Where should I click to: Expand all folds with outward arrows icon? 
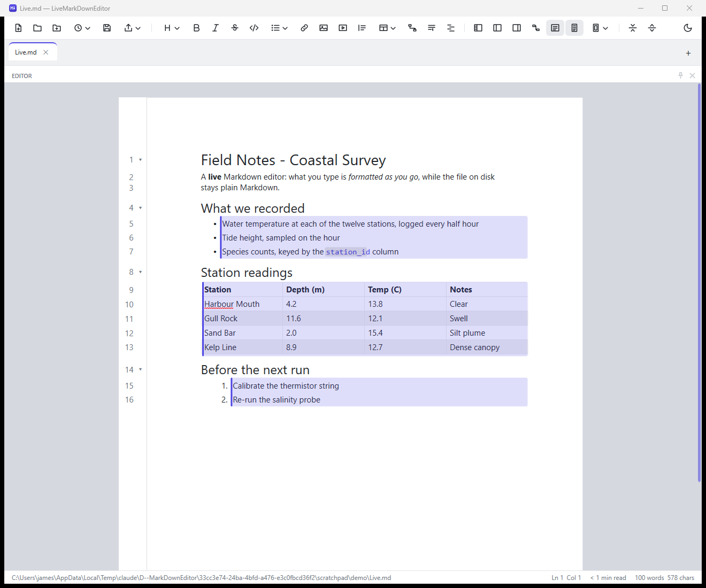tap(652, 28)
